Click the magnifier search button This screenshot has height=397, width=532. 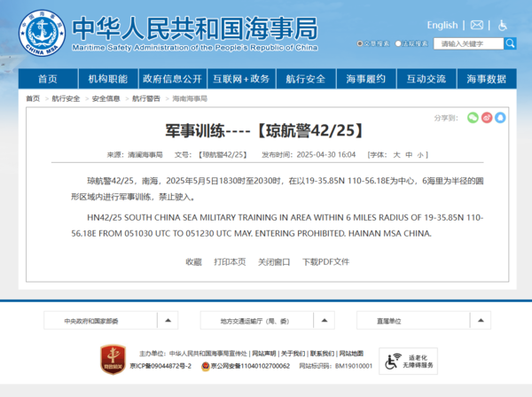tap(510, 43)
